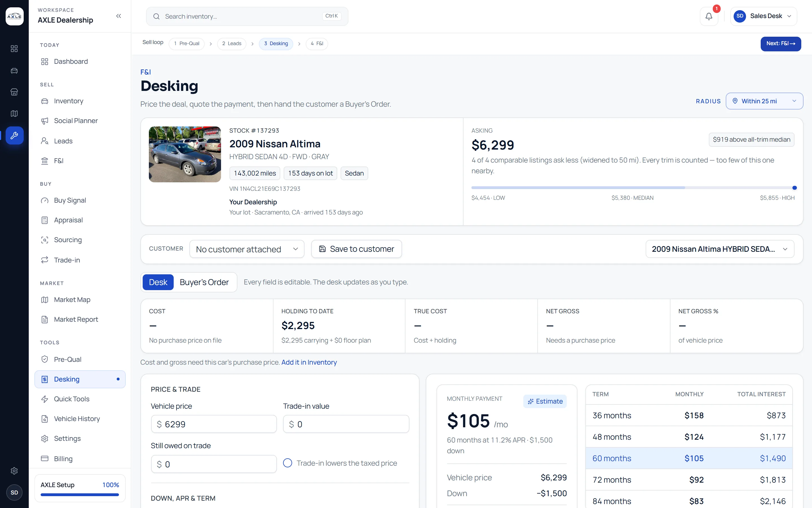The width and height of the screenshot is (812, 508).
Task: Collapse the sidebar with the double chevron
Action: (x=118, y=16)
